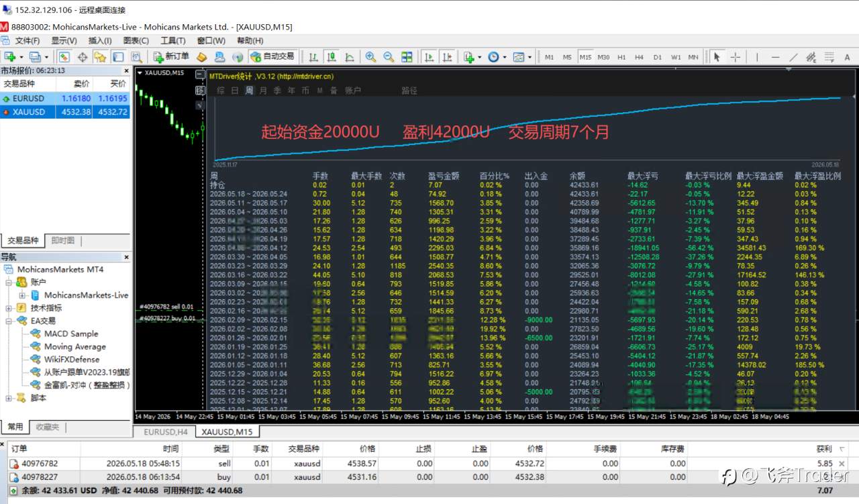Switch to the 即时图 tab

62,240
